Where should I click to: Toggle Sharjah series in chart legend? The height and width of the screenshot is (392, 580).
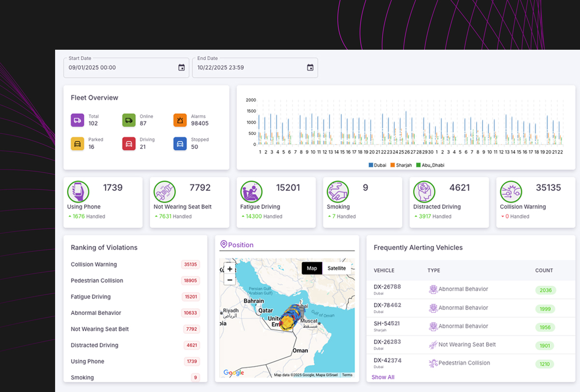pyautogui.click(x=401, y=165)
